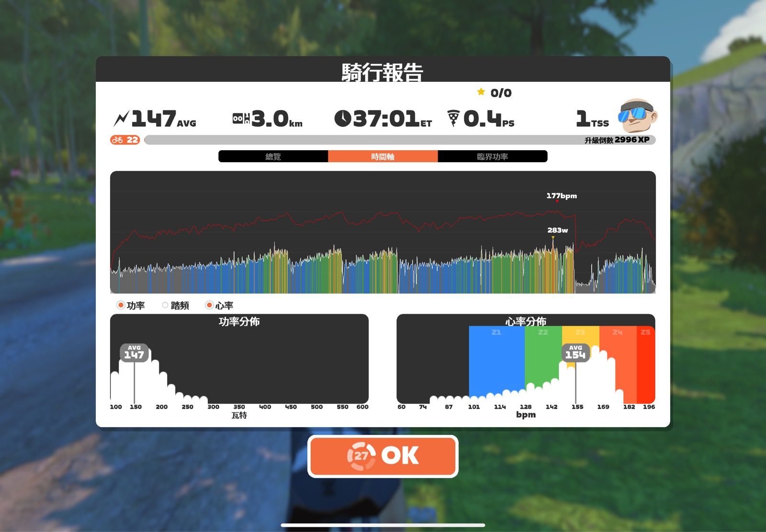Image resolution: width=766 pixels, height=532 pixels.
Task: Select the 踏頻 radio button
Action: coord(166,305)
